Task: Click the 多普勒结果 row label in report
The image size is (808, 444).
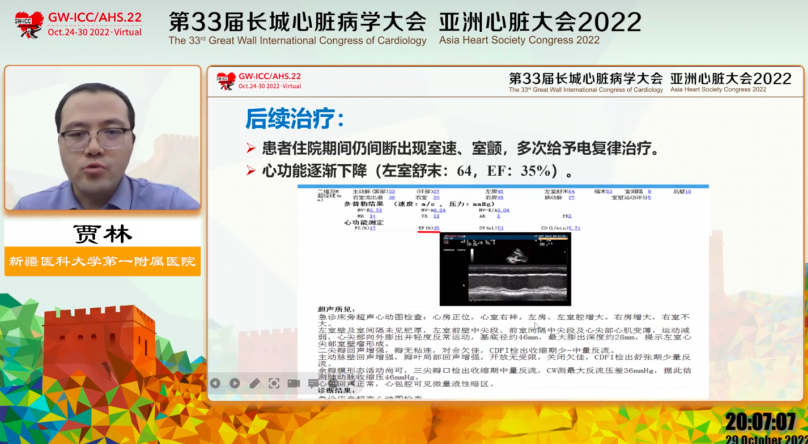Action: pyautogui.click(x=363, y=204)
